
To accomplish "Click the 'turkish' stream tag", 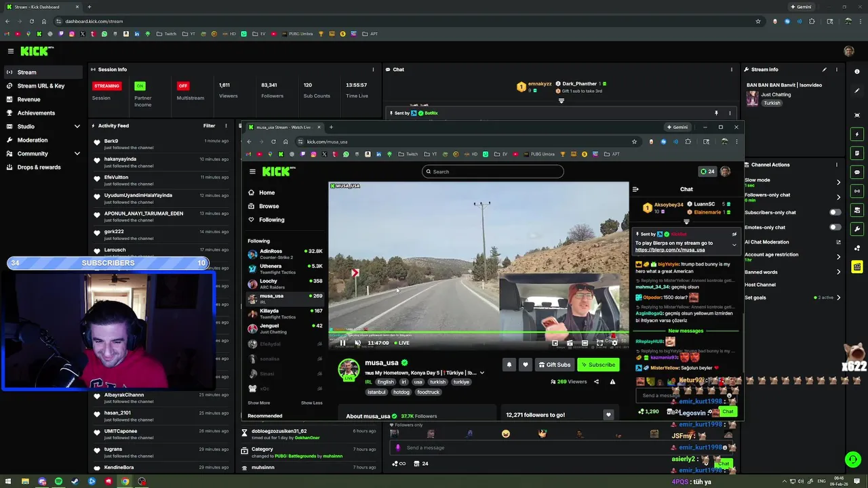I will [438, 382].
